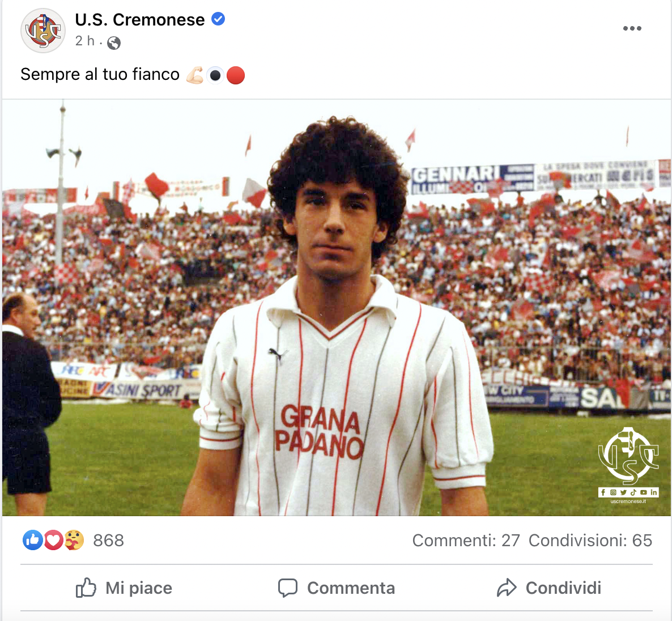This screenshot has height=621, width=672.
Task: Open the post timestamp "2 h"
Action: point(84,41)
